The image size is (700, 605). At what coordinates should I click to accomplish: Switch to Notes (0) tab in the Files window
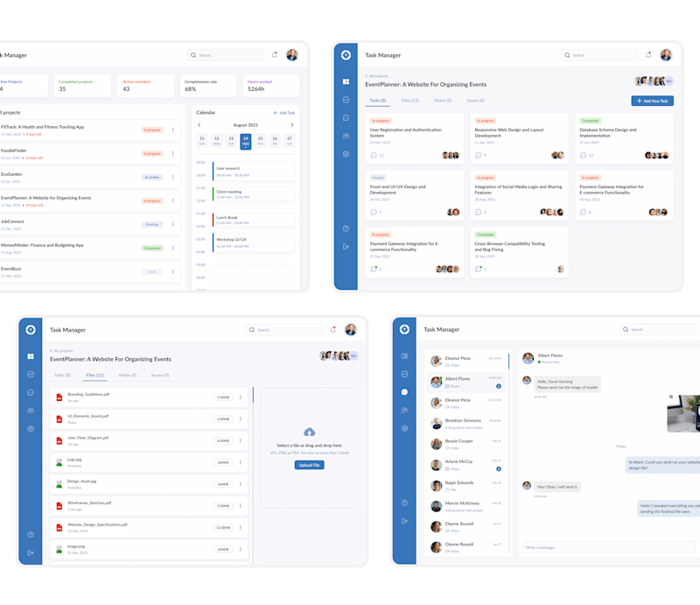(128, 376)
